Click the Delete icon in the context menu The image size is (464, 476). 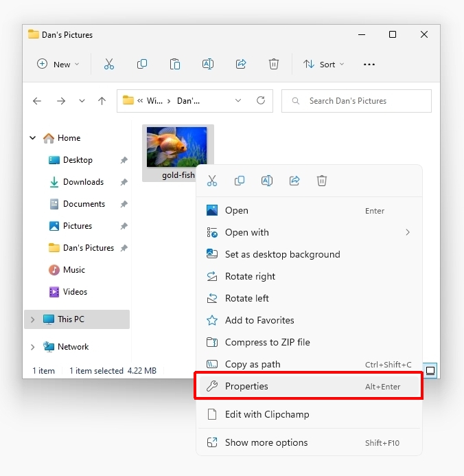point(322,181)
